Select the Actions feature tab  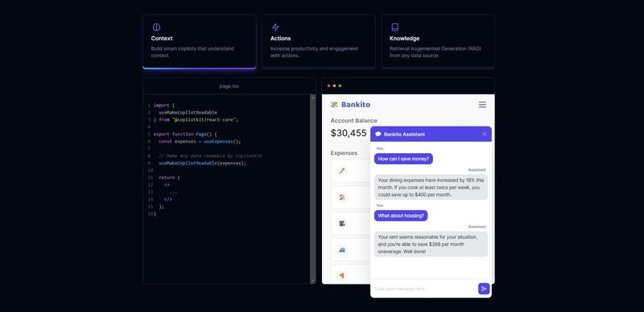319,41
